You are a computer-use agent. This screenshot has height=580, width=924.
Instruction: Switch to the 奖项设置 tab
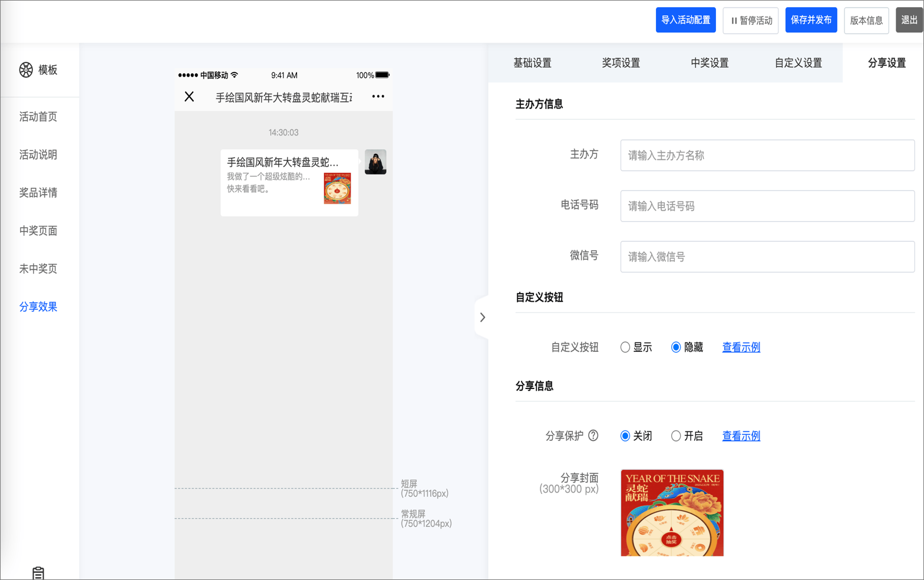(621, 63)
